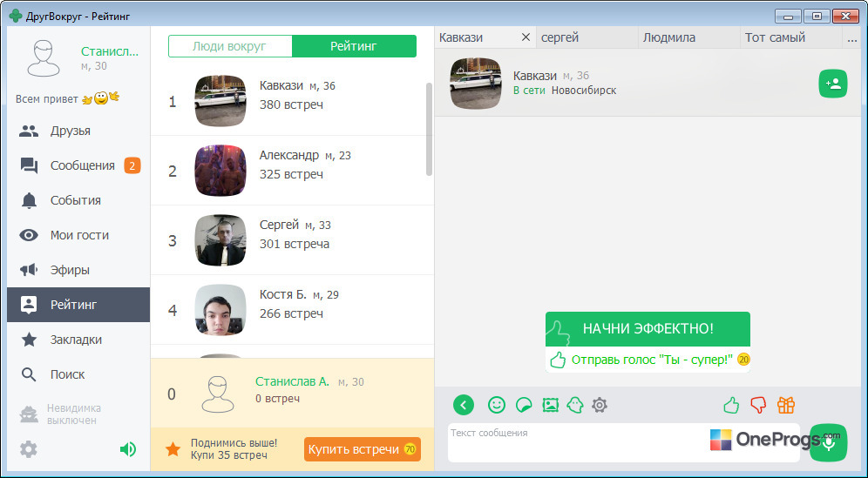
Task: Switch to Тот самый chat tab
Action: click(x=790, y=37)
